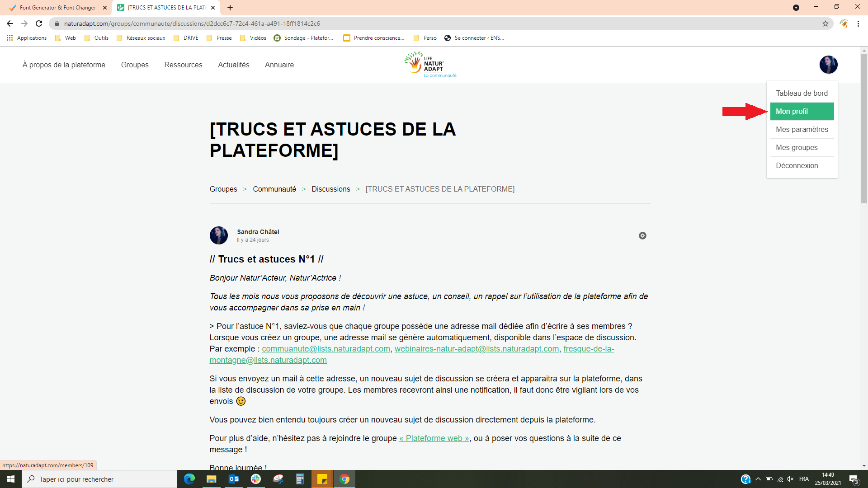Expand the DRIVE bookmarks folder
Image resolution: width=868 pixels, height=488 pixels.
[186, 38]
